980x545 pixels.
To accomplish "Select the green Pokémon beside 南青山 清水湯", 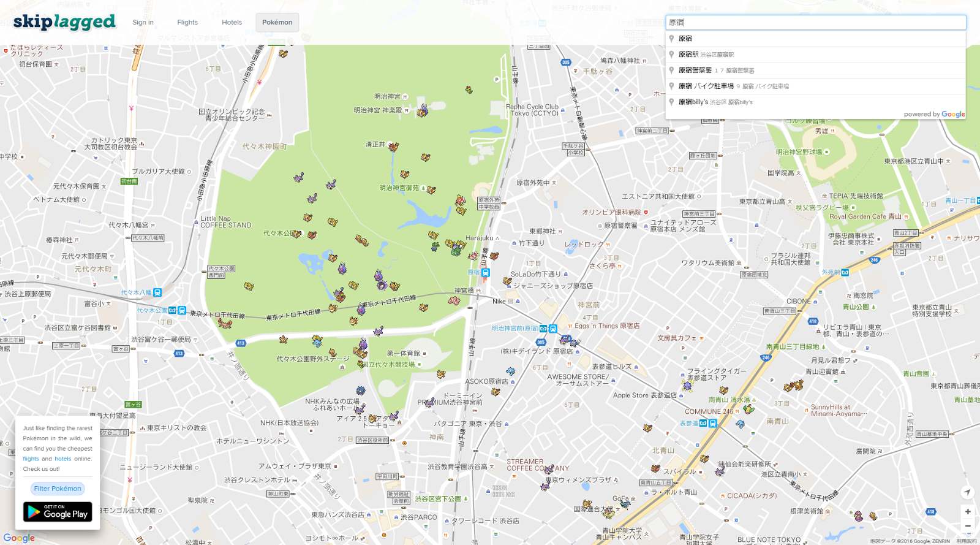I will pos(748,408).
